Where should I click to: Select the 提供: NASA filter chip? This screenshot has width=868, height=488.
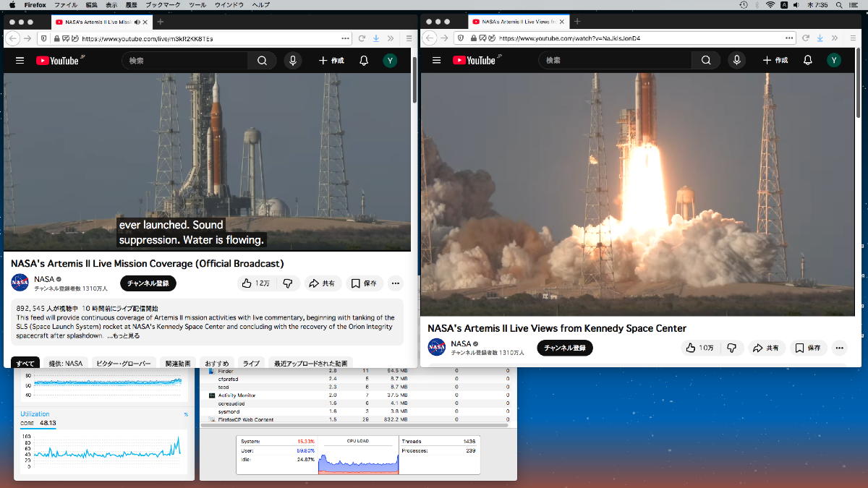pos(66,363)
